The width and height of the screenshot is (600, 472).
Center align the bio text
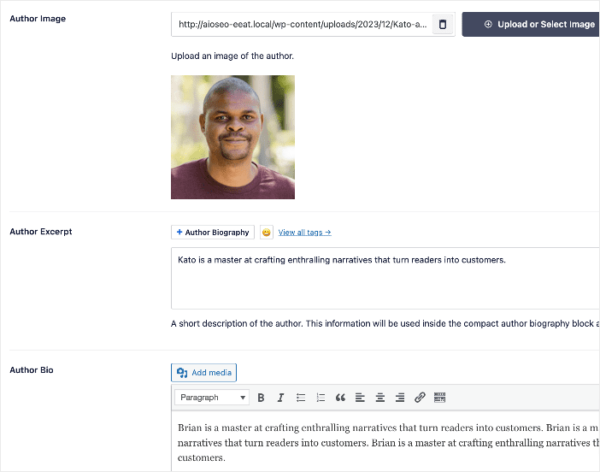click(x=380, y=398)
